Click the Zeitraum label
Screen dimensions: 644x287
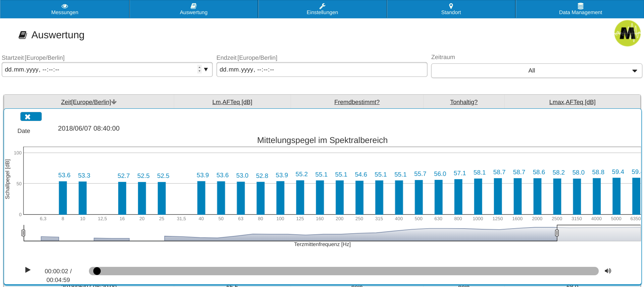coord(443,57)
